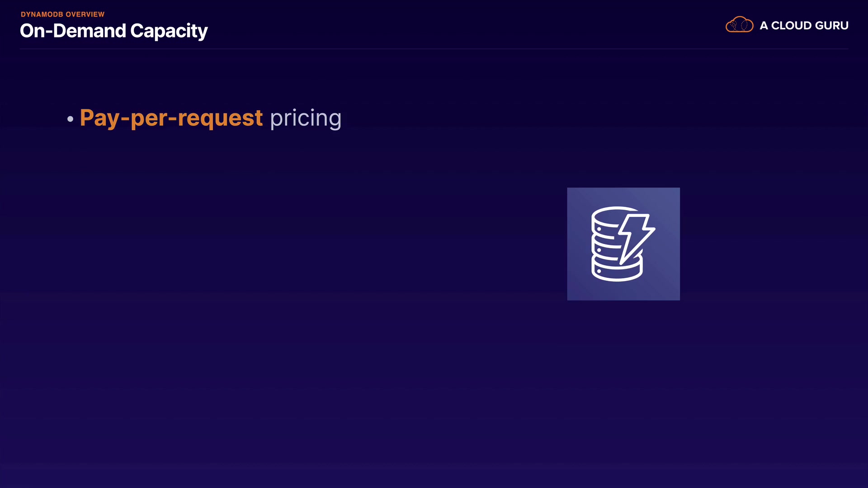The image size is (868, 488).
Task: Click the top disk of database stack
Action: click(605, 216)
